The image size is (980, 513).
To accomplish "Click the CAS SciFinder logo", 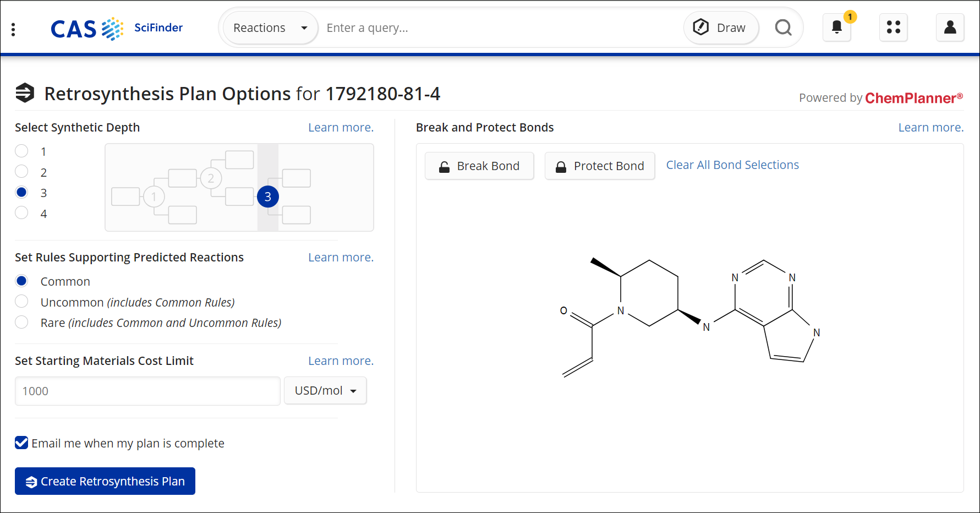I will tap(117, 29).
